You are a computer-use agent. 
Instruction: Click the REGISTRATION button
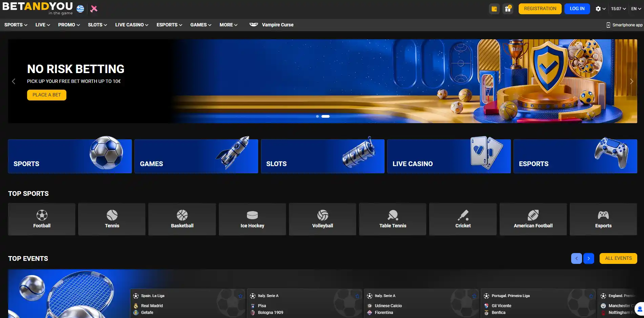(x=540, y=9)
